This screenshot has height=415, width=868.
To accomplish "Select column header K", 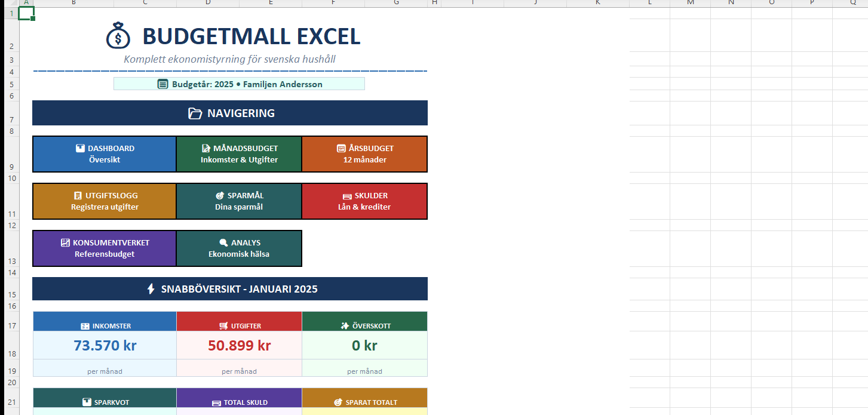I will tap(598, 3).
